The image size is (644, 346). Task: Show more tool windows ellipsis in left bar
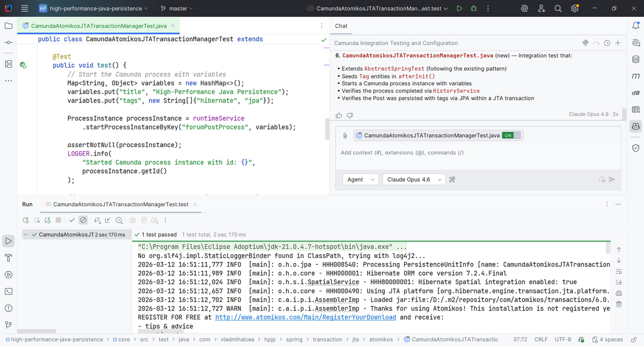(8, 81)
